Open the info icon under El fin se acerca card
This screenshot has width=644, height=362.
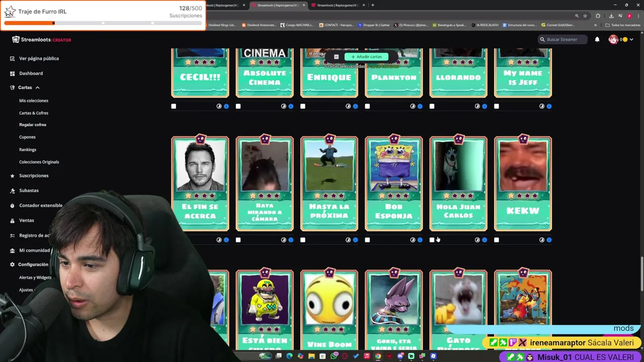click(x=226, y=240)
